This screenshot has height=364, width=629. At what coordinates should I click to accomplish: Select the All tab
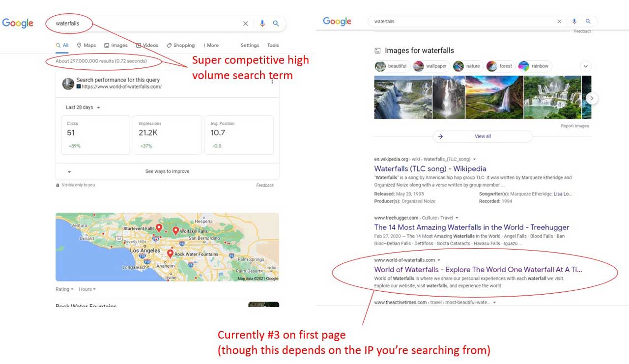(62, 45)
